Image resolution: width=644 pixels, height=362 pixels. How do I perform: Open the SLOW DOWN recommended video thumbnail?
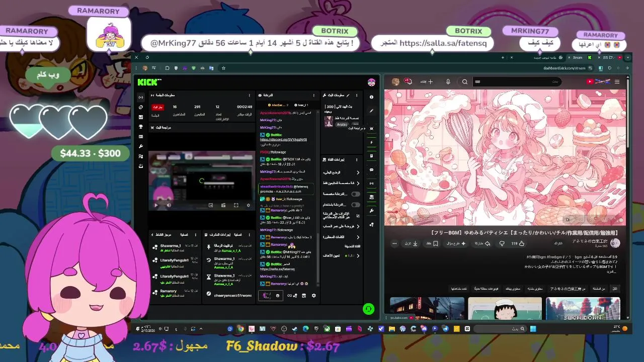click(583, 309)
